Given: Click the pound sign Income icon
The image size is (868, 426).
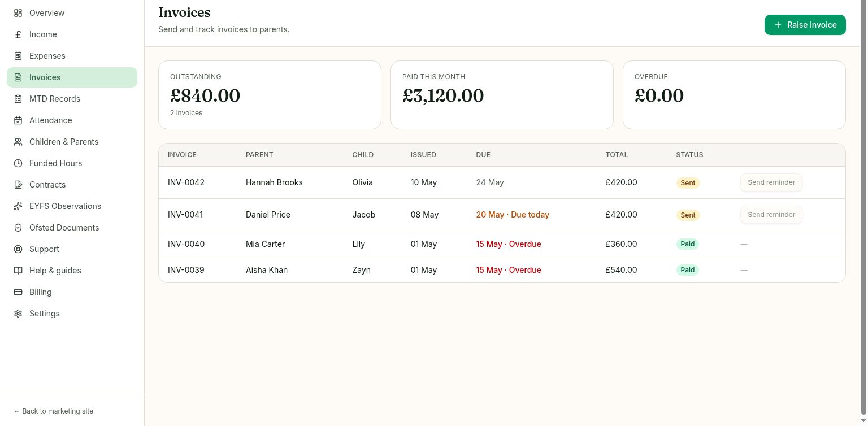Looking at the screenshot, I should pyautogui.click(x=18, y=34).
